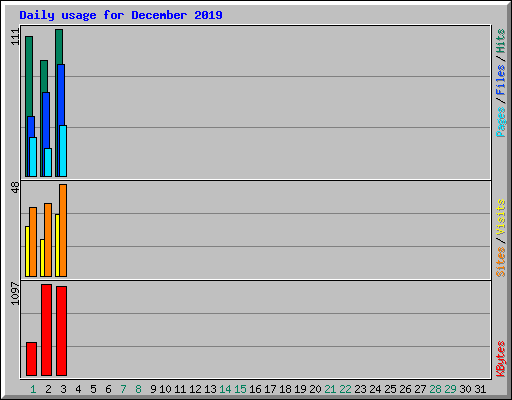Click the Sites legend label

(x=501, y=262)
